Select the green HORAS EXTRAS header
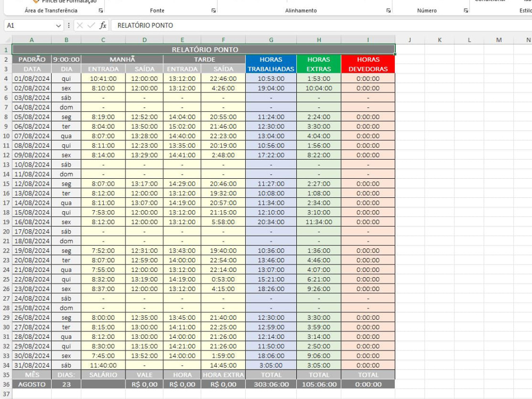Screen dimensions: 532x399 pyautogui.click(x=319, y=64)
